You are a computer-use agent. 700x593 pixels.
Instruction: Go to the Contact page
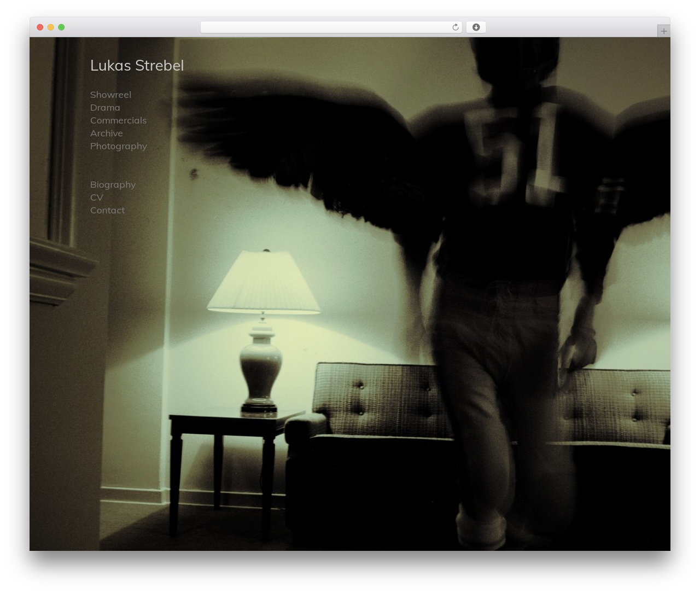tap(107, 210)
